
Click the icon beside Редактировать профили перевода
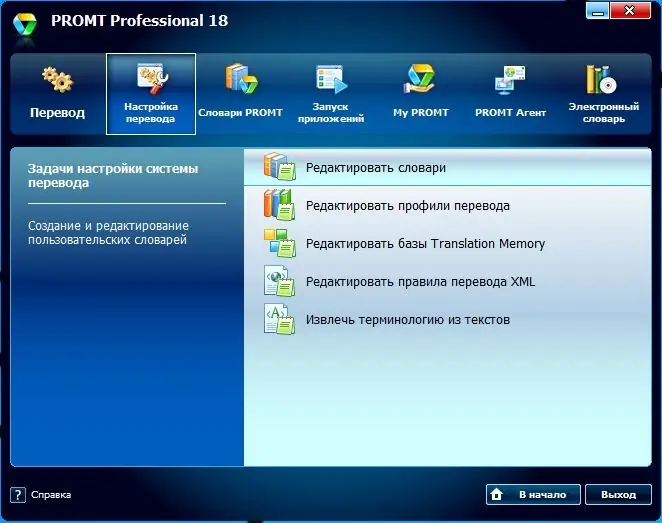click(279, 205)
